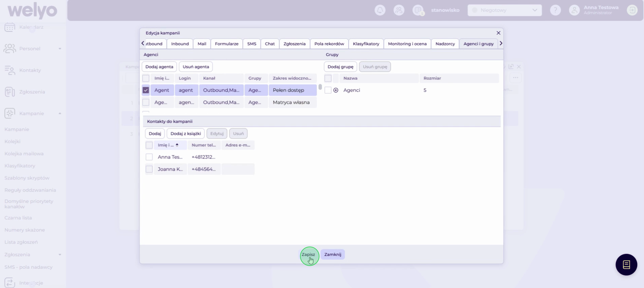
Task: Uncheck the Agent row with Pełen dostęp
Action: click(146, 90)
